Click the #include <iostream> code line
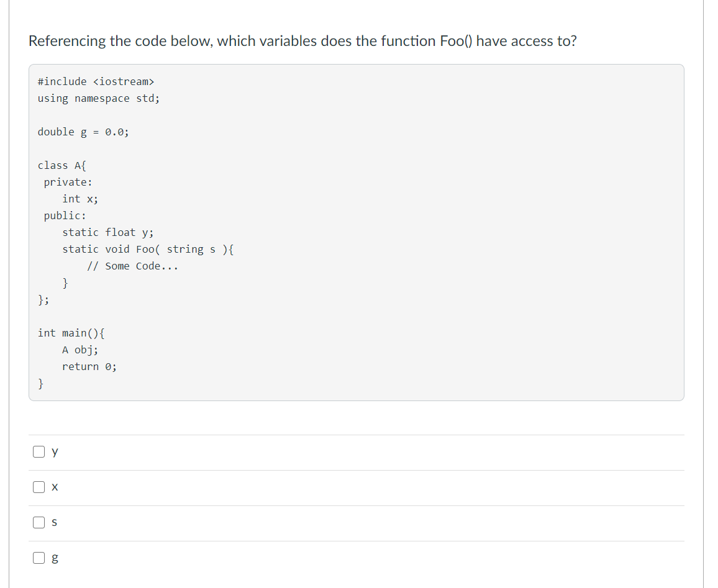Image resolution: width=718 pixels, height=588 pixels. pos(96,81)
